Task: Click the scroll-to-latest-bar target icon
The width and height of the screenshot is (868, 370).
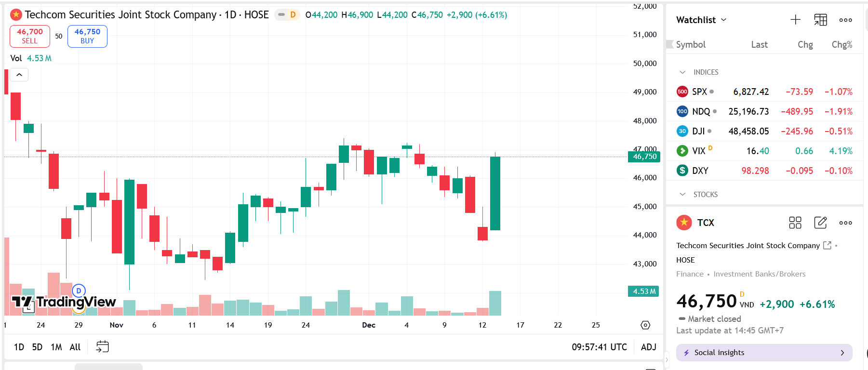Action: point(645,325)
